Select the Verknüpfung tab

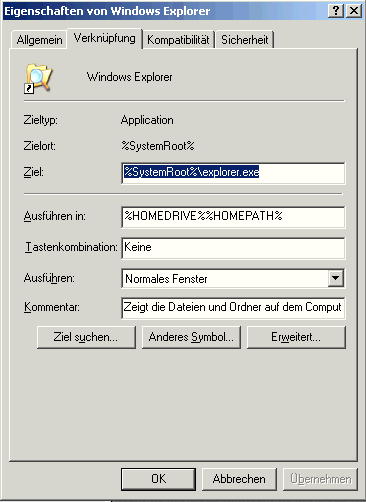[105, 38]
